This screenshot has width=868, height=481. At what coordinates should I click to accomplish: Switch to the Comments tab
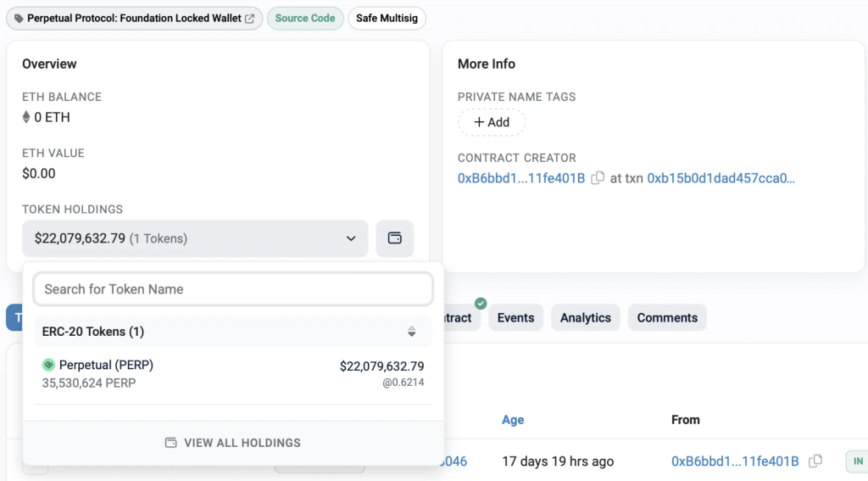click(x=667, y=317)
